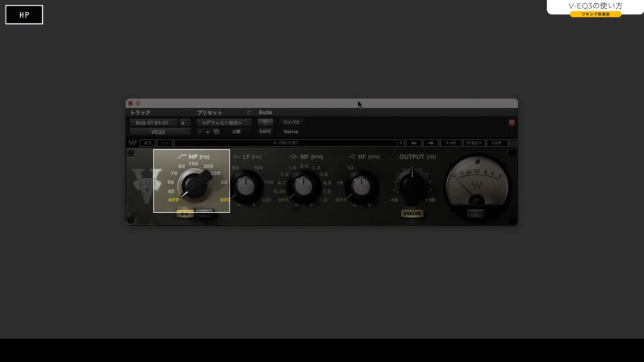This screenshot has height=362, width=644.
Task: Click the Save button in the Waves toolbar
Action: tap(497, 143)
